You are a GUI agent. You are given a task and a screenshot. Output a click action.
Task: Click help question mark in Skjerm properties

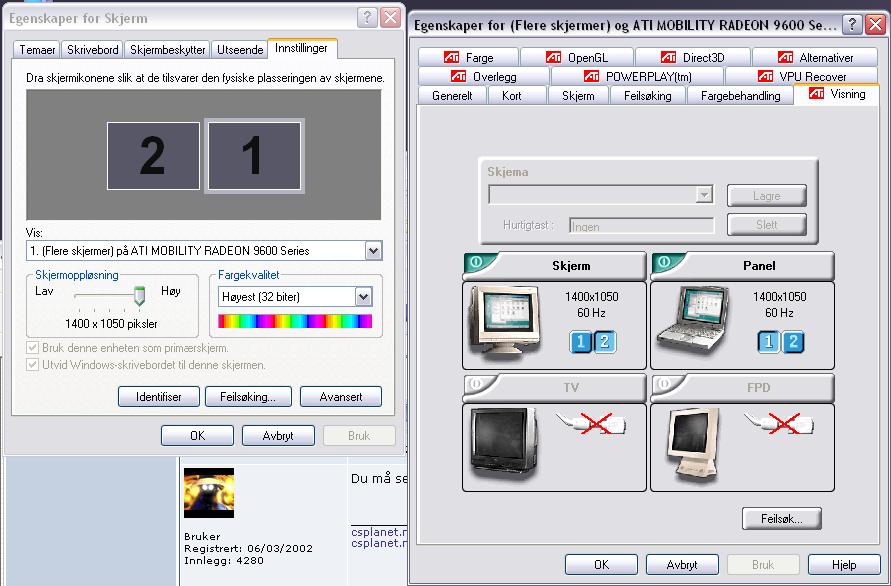click(367, 18)
